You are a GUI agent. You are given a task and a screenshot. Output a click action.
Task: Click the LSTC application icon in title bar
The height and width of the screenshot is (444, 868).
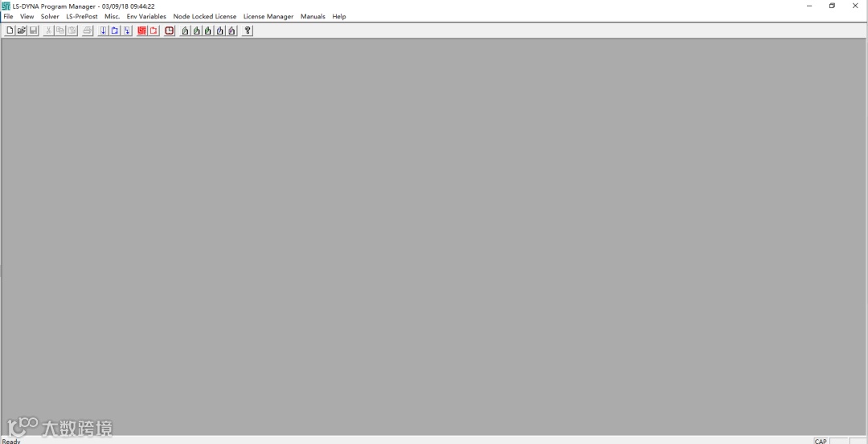pos(6,6)
